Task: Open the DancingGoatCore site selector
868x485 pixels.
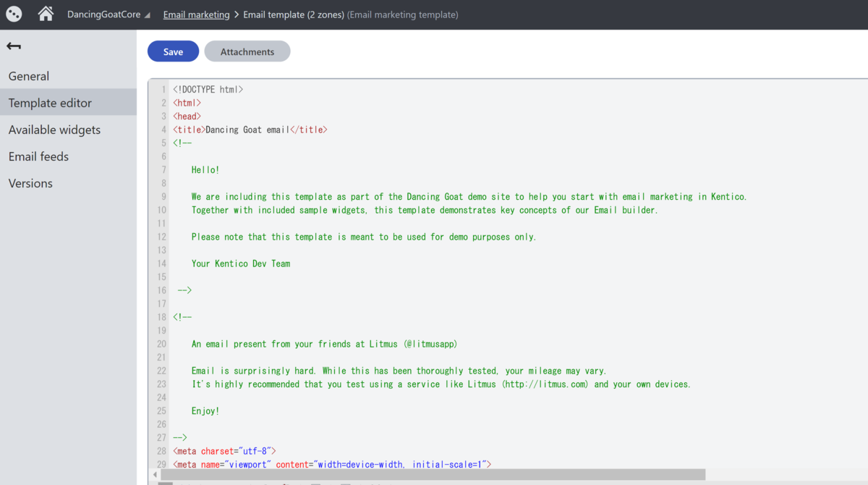Action: [x=109, y=14]
